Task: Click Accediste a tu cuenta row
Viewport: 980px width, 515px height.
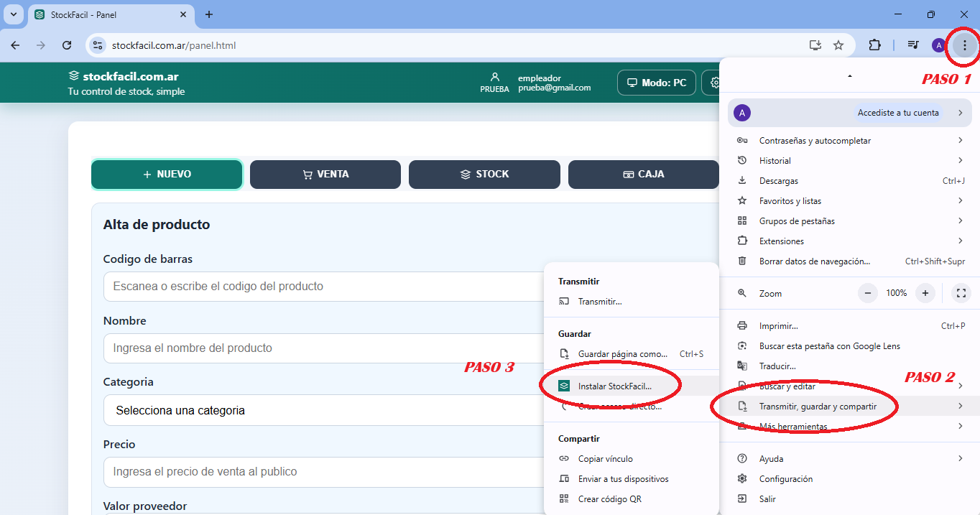Action: (x=850, y=113)
